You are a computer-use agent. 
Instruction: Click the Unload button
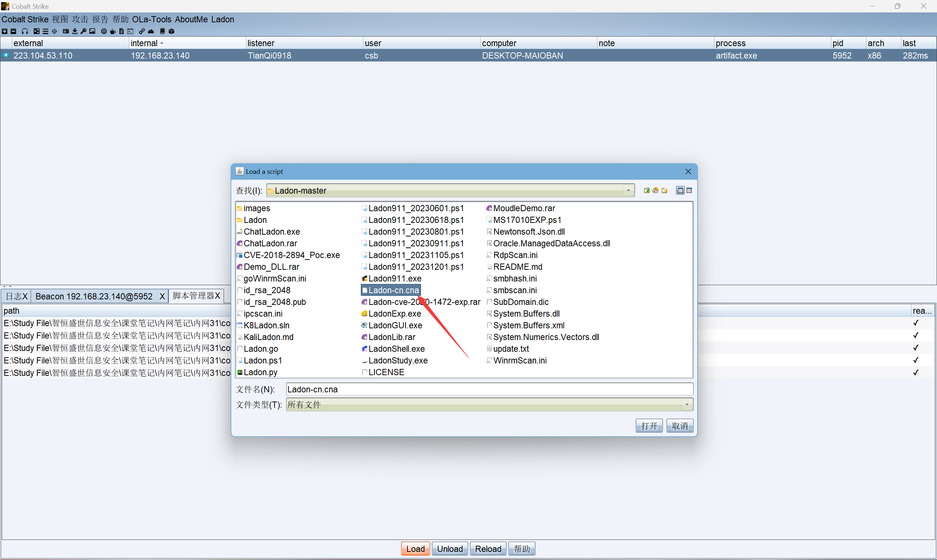tap(450, 549)
